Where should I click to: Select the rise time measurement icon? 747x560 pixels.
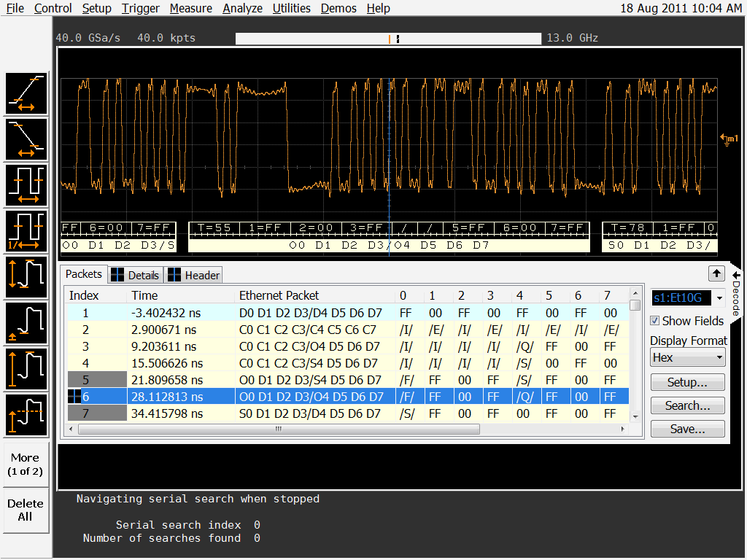pyautogui.click(x=26, y=93)
